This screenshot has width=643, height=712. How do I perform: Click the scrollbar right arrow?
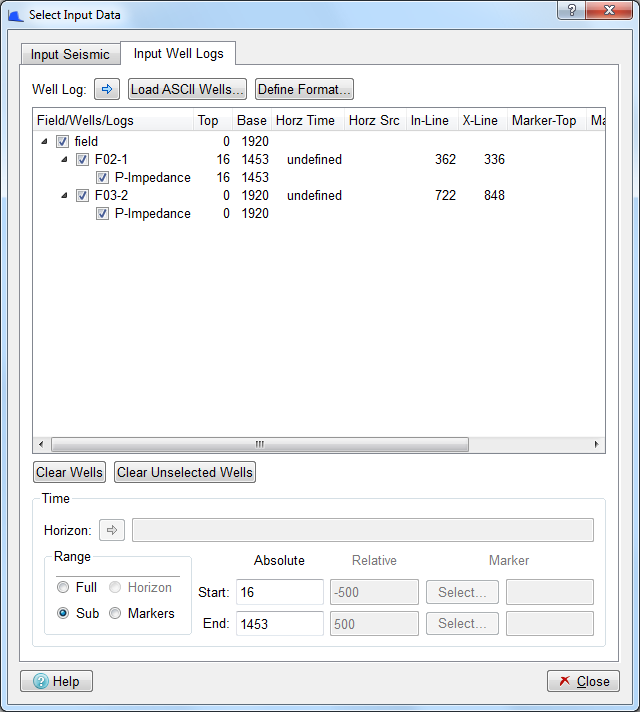pyautogui.click(x=596, y=444)
